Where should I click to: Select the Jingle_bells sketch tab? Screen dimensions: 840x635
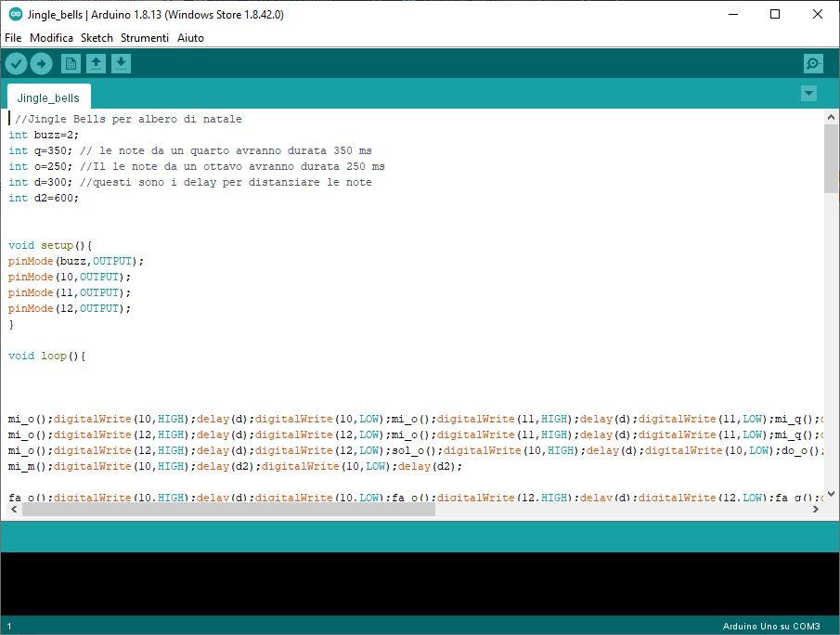pos(49,97)
